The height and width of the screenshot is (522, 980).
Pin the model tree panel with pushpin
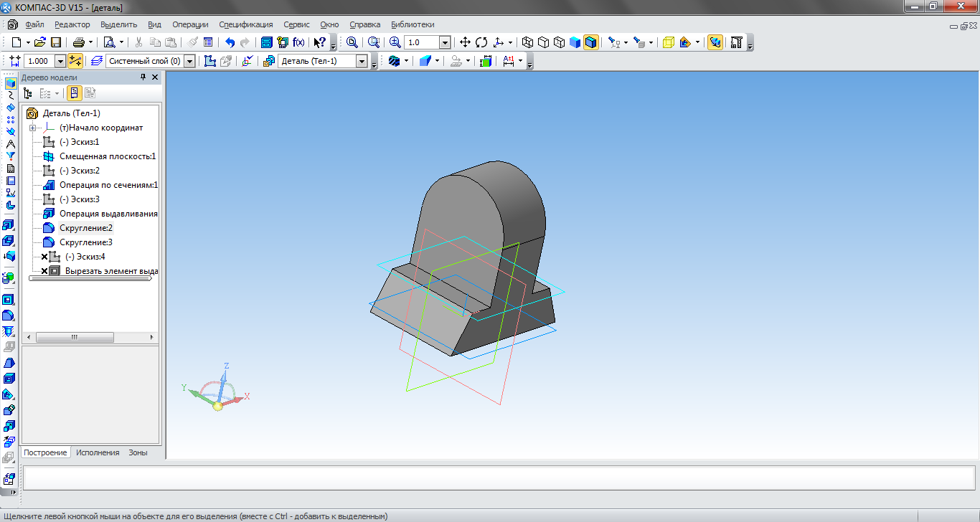pyautogui.click(x=143, y=77)
